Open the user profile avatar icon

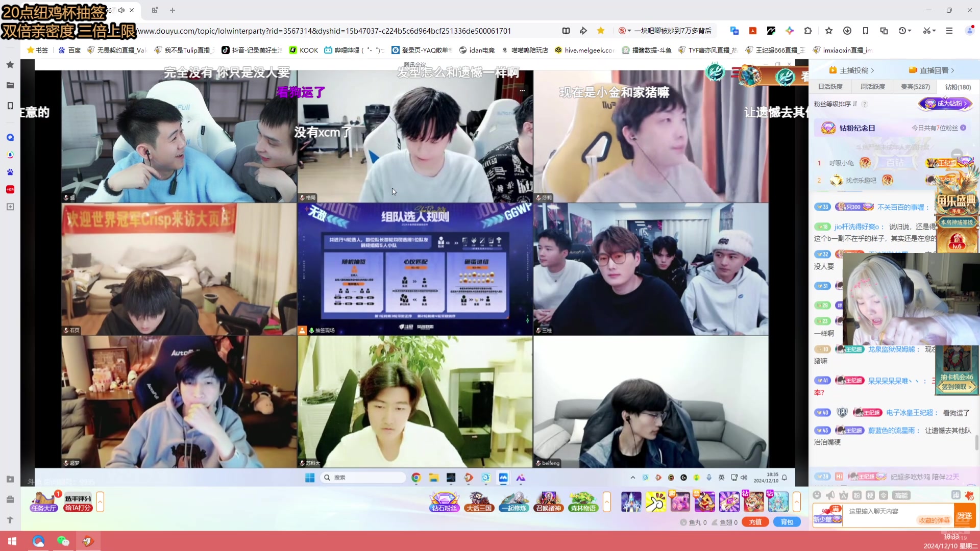[x=970, y=31]
